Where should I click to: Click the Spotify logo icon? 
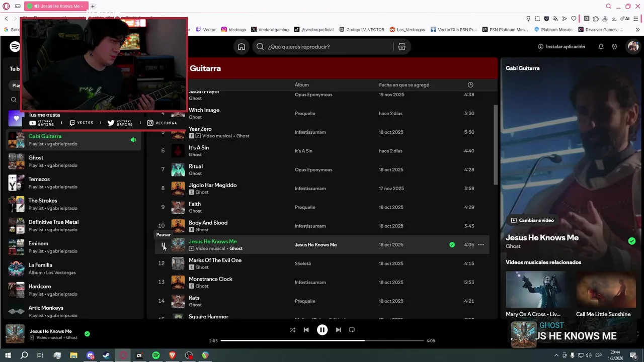[x=15, y=47]
